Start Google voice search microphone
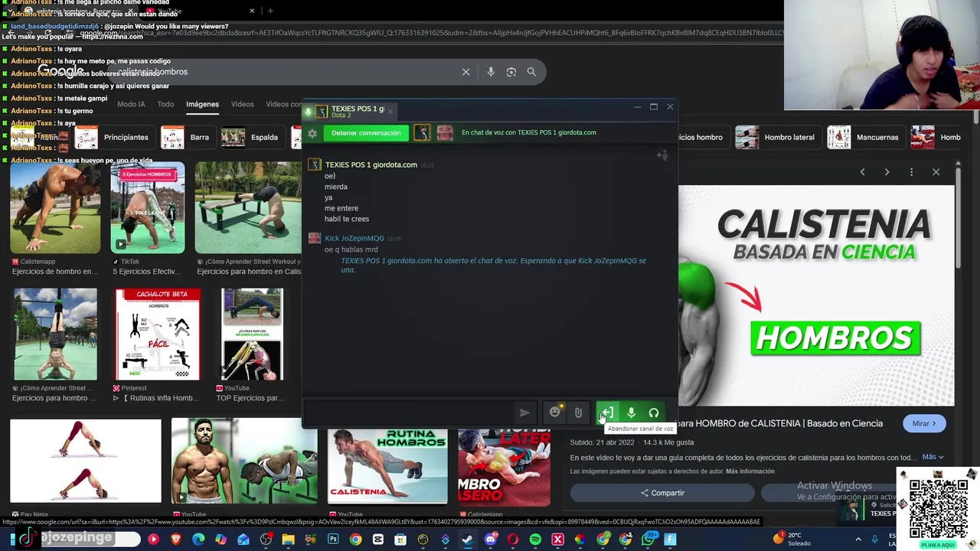The image size is (980, 551). (491, 72)
